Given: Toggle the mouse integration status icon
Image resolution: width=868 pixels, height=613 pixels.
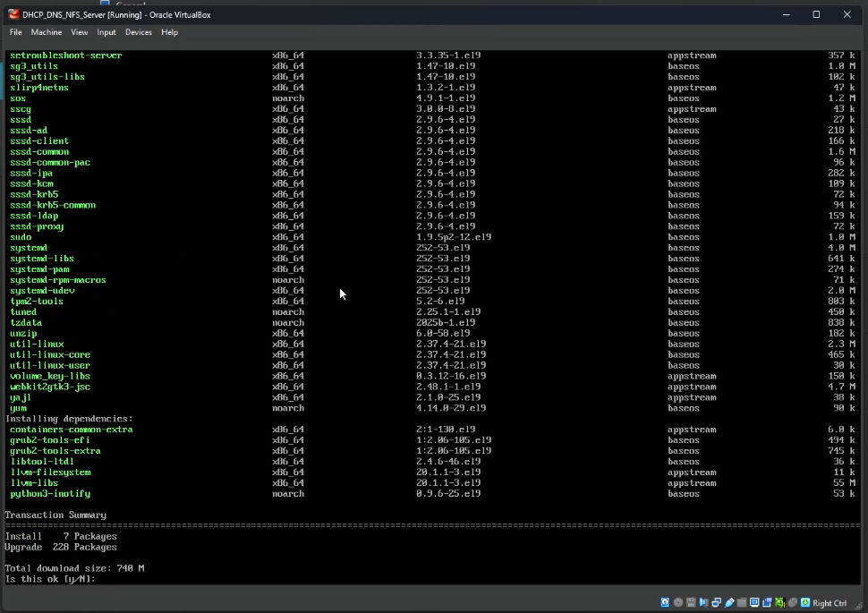Looking at the screenshot, I should pos(793,602).
